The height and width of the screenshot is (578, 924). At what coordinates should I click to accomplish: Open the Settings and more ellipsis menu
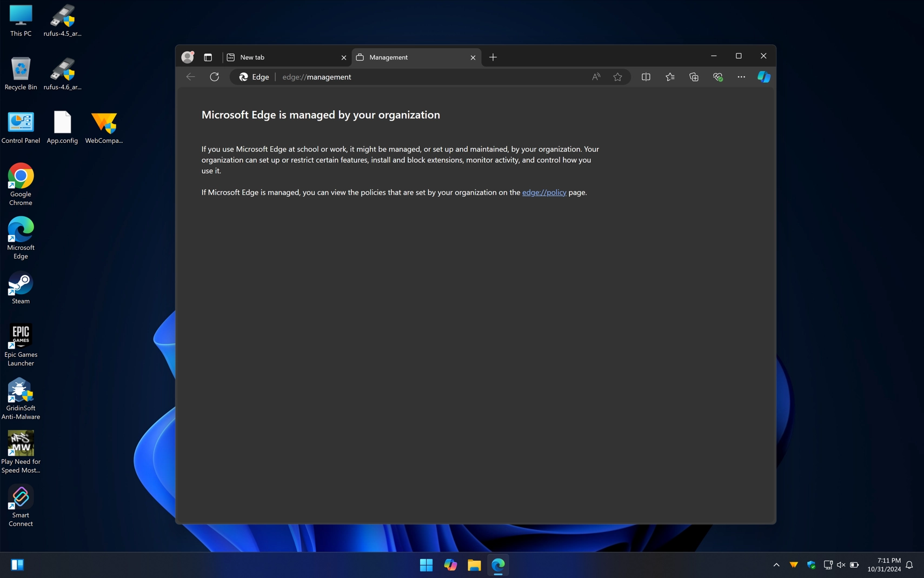pyautogui.click(x=741, y=76)
